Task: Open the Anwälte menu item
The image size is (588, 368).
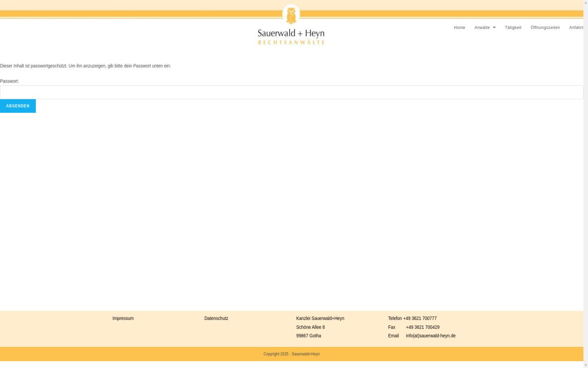Action: [x=482, y=27]
